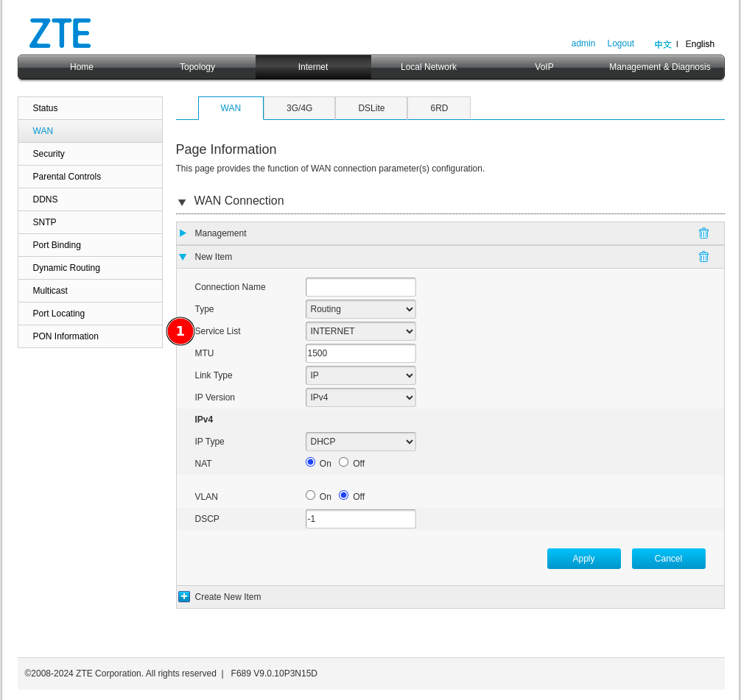Open the Service List dropdown

pyautogui.click(x=360, y=331)
